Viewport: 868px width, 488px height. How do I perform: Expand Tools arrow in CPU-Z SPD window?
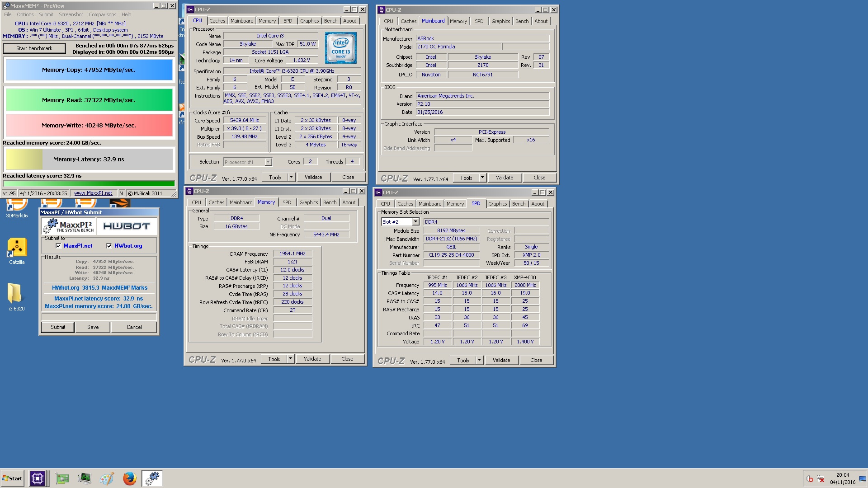coord(479,360)
